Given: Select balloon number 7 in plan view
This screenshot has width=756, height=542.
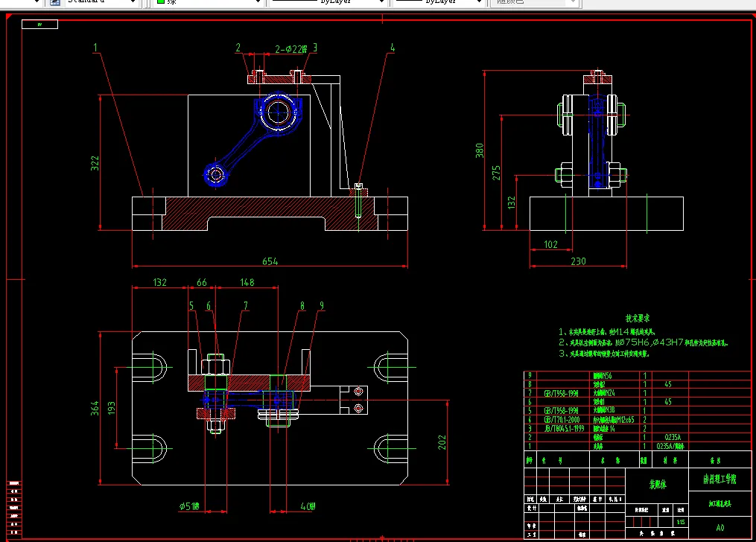Looking at the screenshot, I should (x=245, y=305).
